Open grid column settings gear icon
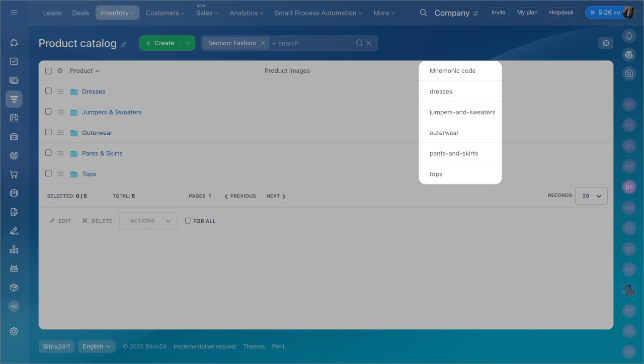 pos(60,71)
